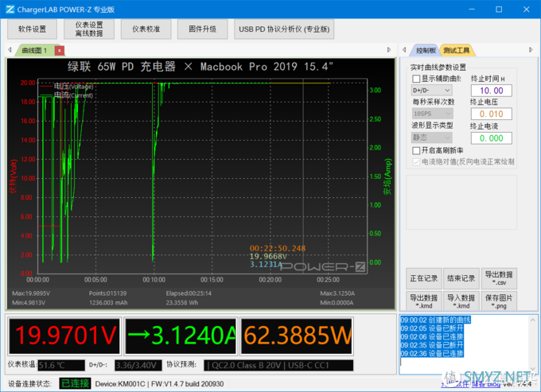
Task: Click left arrow beside 曲线图 tab strip
Action: [10, 50]
